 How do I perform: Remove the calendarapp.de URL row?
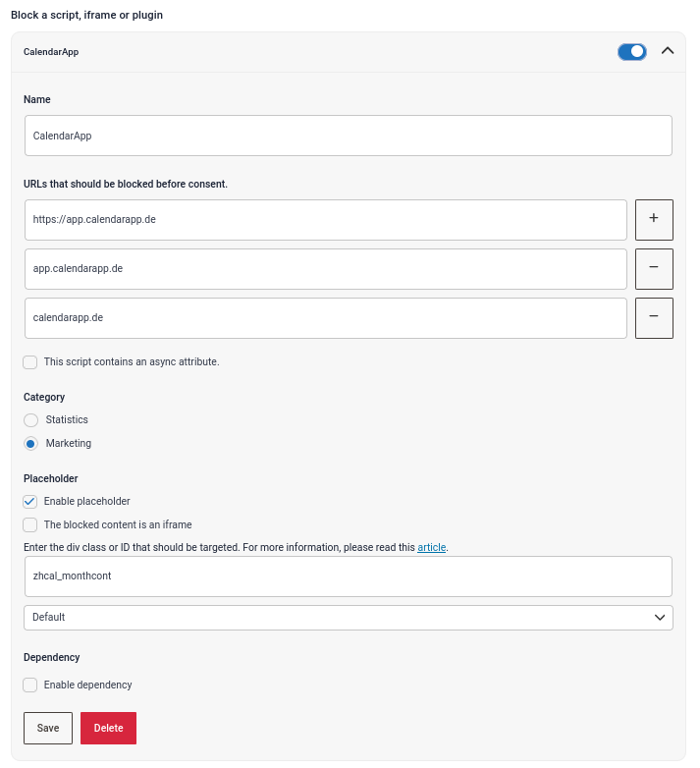click(x=654, y=317)
